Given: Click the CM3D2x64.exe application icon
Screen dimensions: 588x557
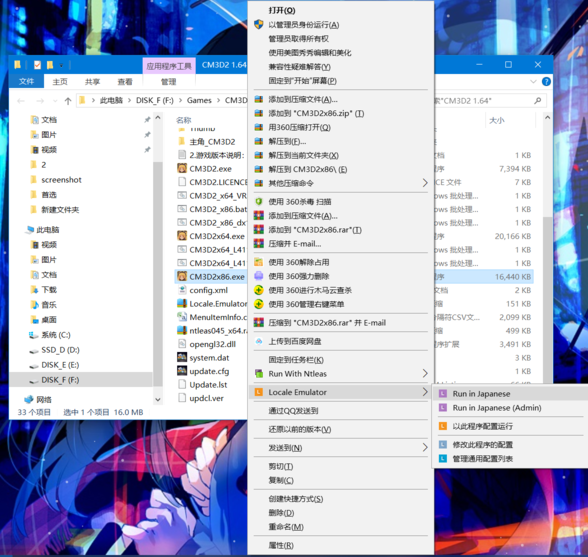Looking at the screenshot, I should 182,236.
